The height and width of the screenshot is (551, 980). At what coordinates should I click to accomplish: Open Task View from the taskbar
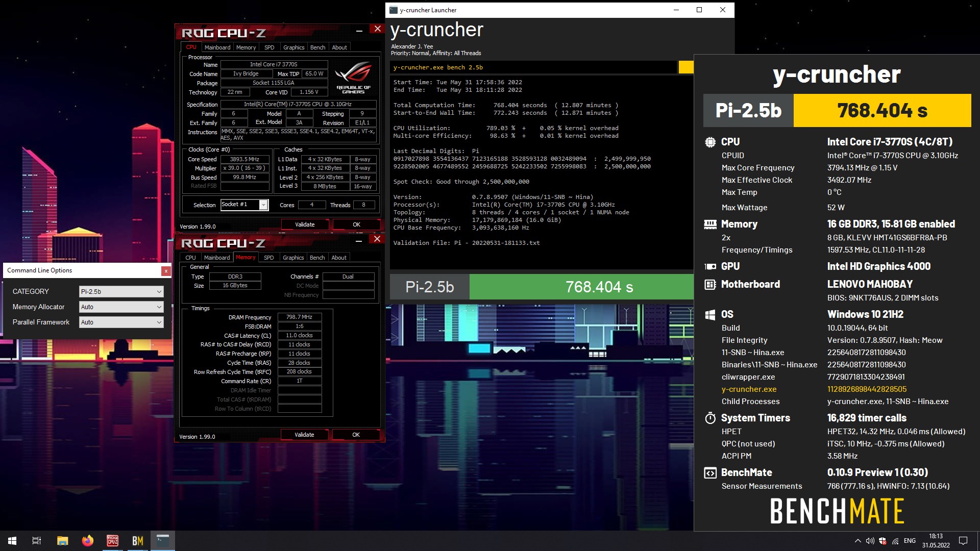pos(37,541)
